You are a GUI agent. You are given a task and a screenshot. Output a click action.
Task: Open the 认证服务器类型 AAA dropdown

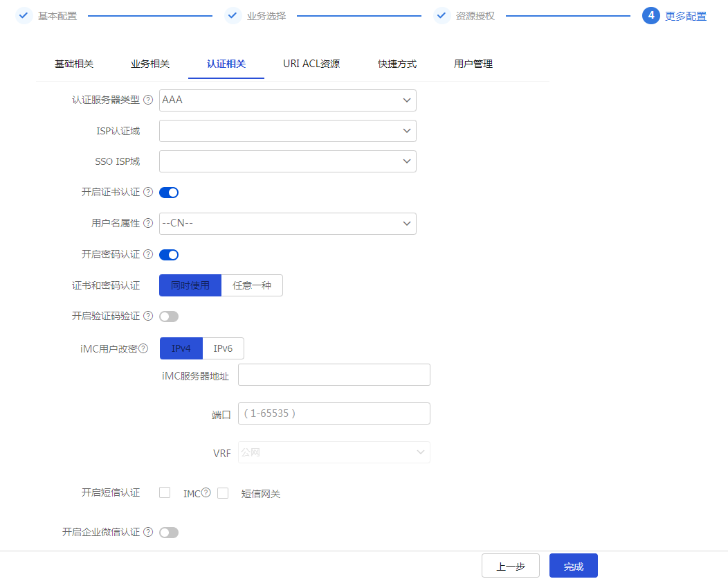coord(287,100)
